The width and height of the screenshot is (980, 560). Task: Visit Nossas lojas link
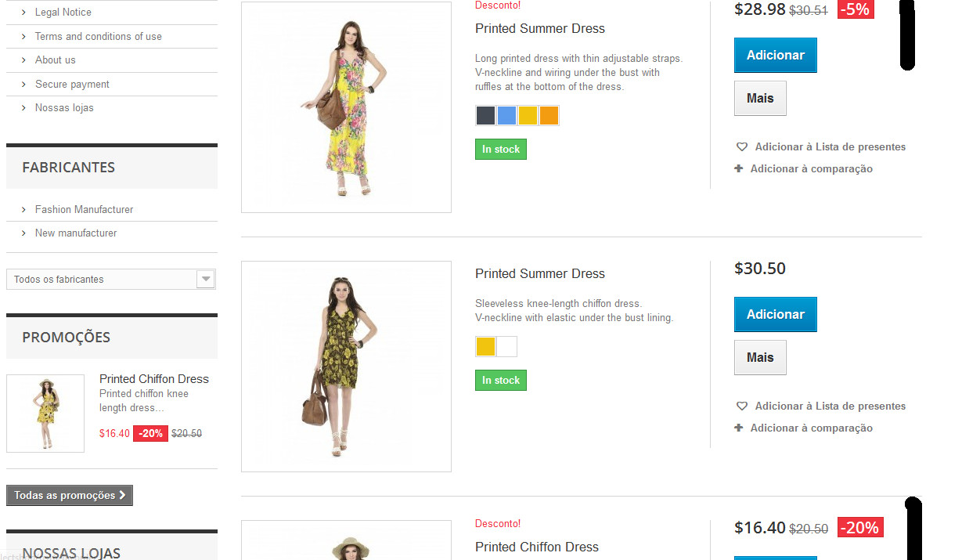tap(64, 108)
